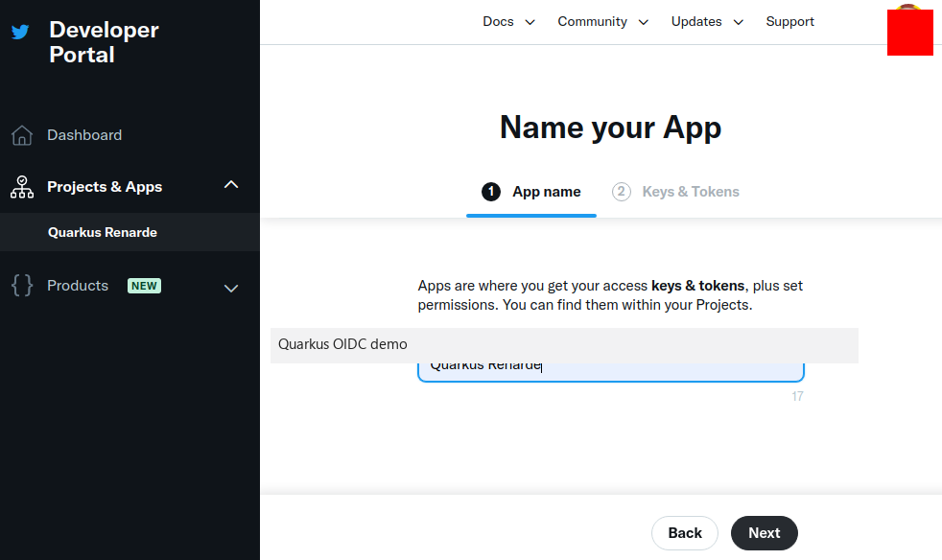Image resolution: width=942 pixels, height=560 pixels.
Task: Open the Docs dropdown menu
Action: [x=508, y=22]
